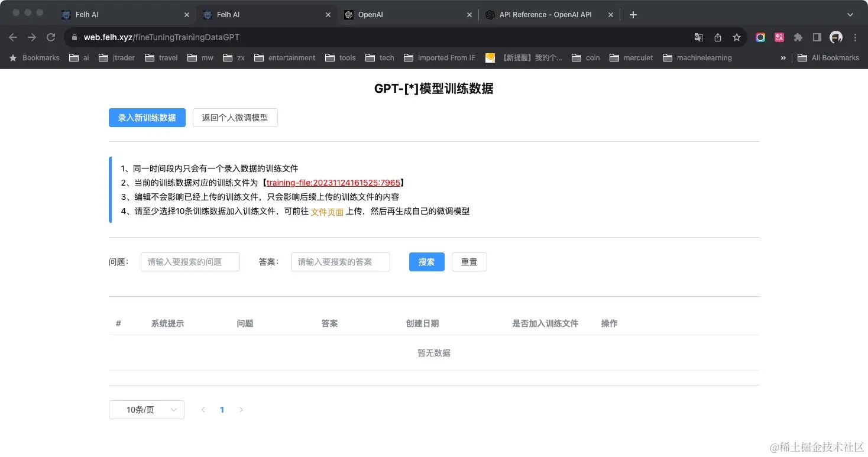The height and width of the screenshot is (457, 868).
Task: Click the 返回个人微调模型 button
Action: click(235, 118)
